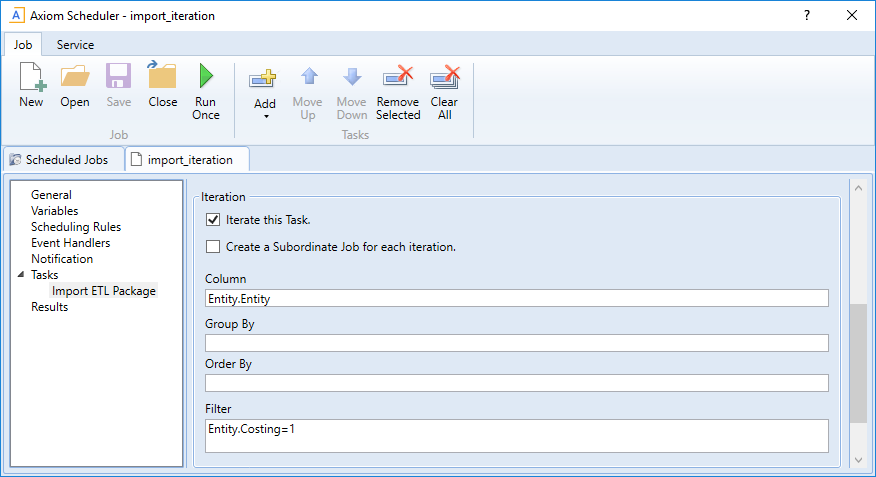Click the help question mark button
The height and width of the screenshot is (477, 876).
(806, 15)
